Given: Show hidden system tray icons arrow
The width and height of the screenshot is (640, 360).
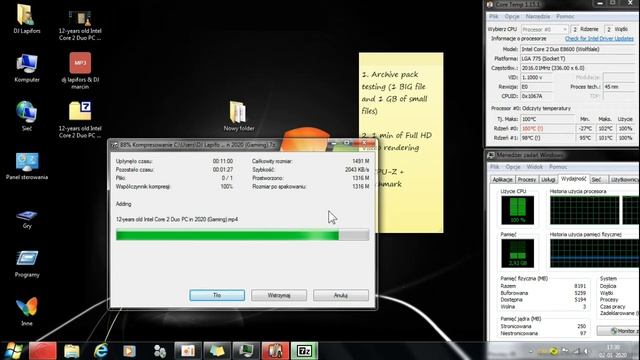Looking at the screenshot, I should (x=531, y=351).
